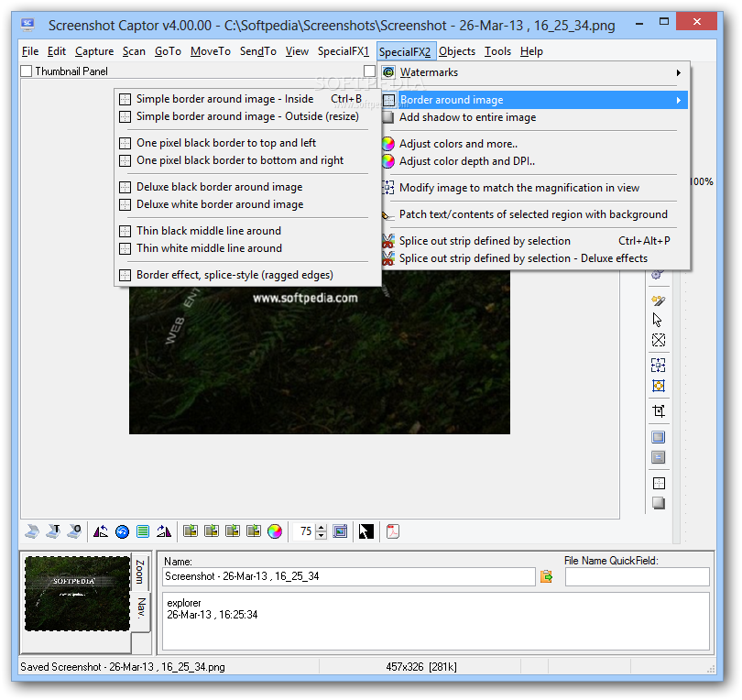Click the dashed box with X icon

tap(659, 340)
